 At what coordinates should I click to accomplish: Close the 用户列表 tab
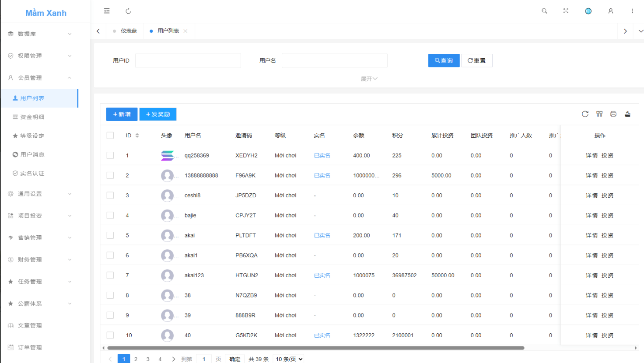tap(185, 31)
